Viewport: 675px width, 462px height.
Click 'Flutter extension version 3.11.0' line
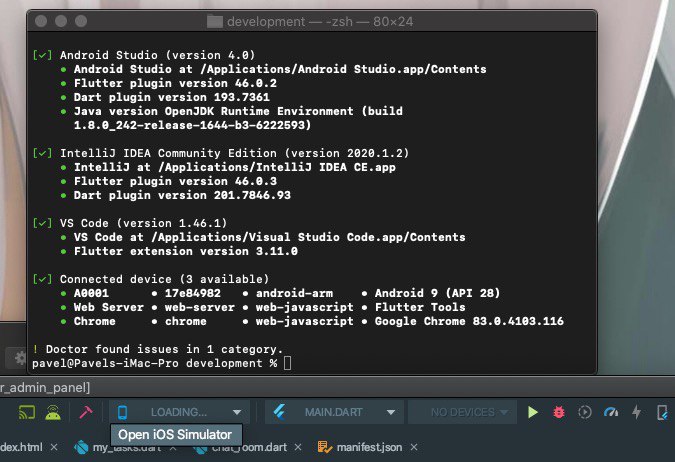coord(186,251)
